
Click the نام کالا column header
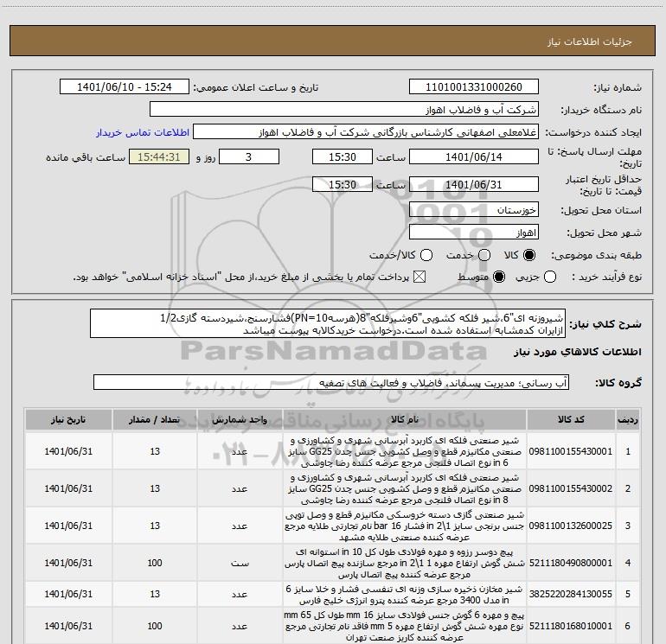click(x=405, y=419)
